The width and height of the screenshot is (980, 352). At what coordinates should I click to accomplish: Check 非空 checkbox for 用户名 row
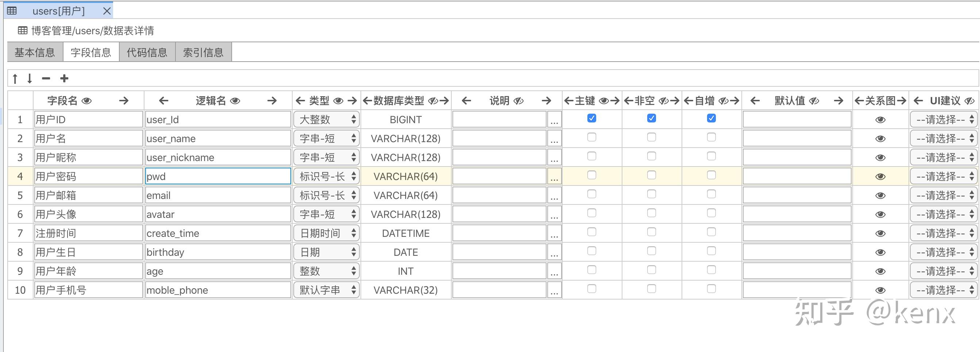(x=652, y=137)
